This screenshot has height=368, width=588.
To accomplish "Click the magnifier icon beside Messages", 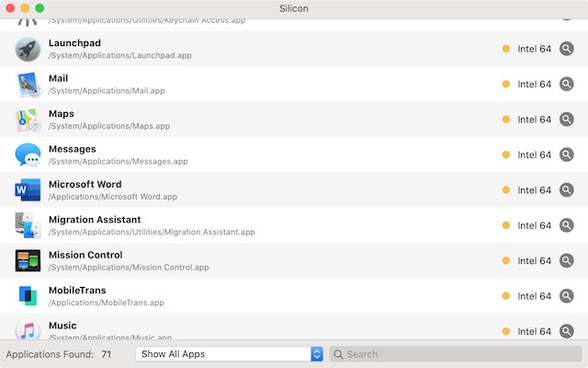I will [x=567, y=155].
